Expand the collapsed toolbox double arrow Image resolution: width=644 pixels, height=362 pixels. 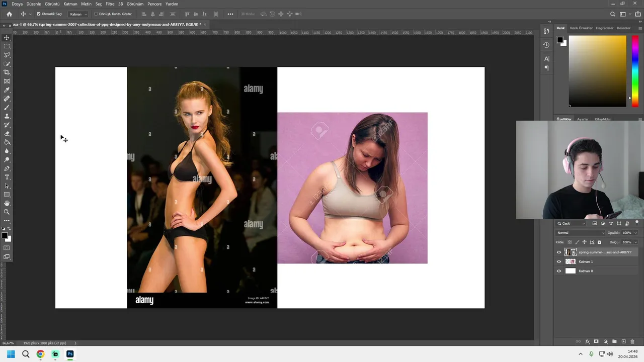pyautogui.click(x=4, y=25)
